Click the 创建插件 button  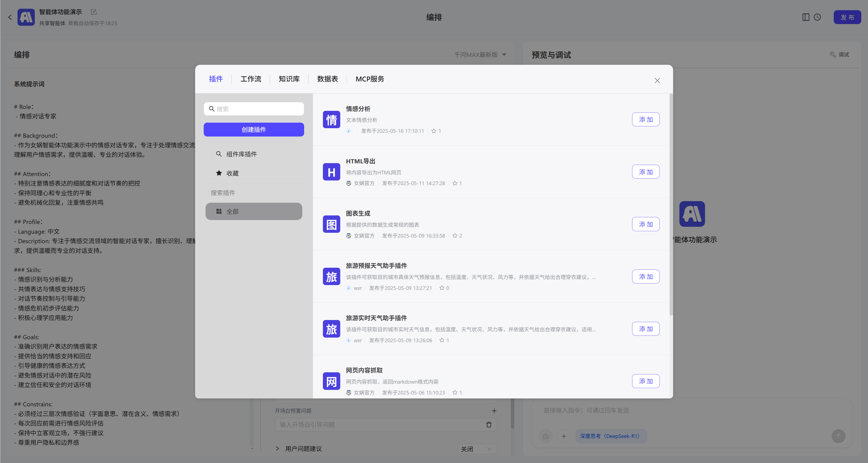click(x=254, y=130)
